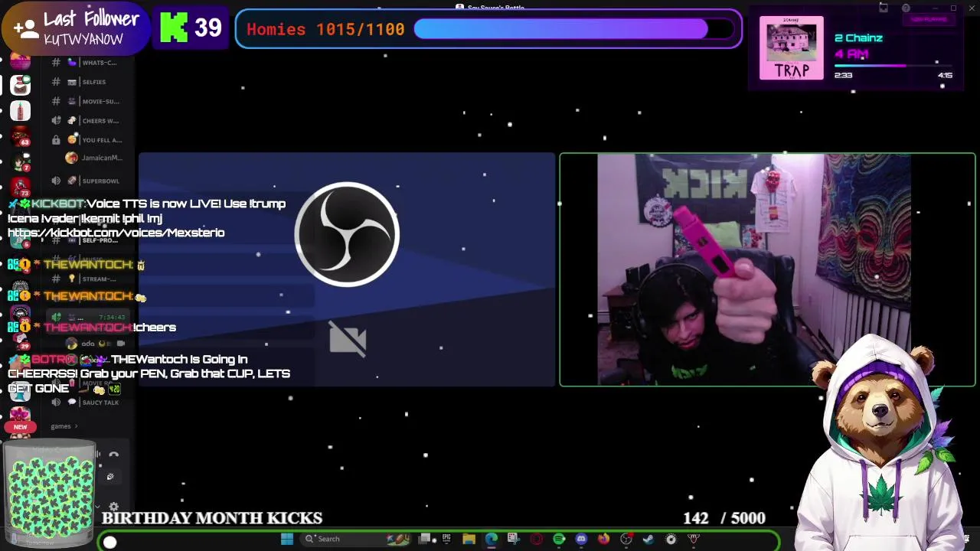980x551 pixels.
Task: Open Spotify from taskbar
Action: [559, 539]
